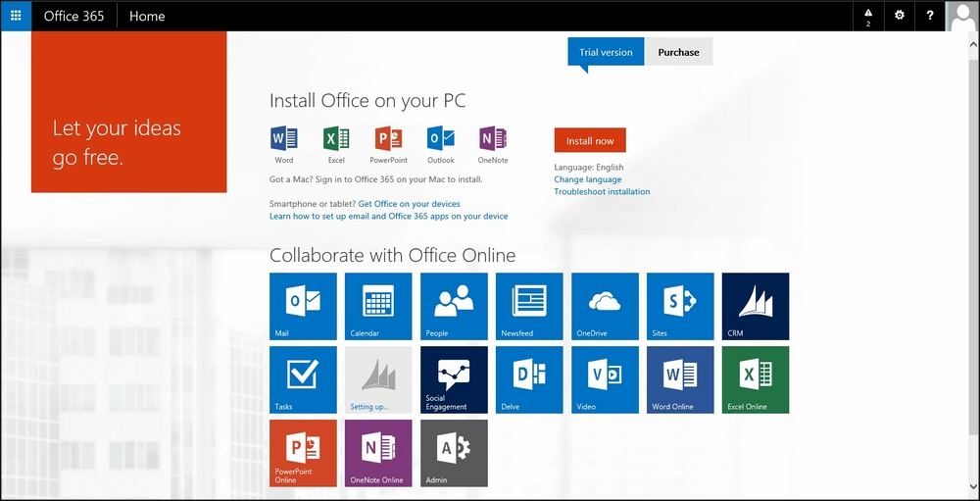Launch Excel Online tile

(x=755, y=379)
